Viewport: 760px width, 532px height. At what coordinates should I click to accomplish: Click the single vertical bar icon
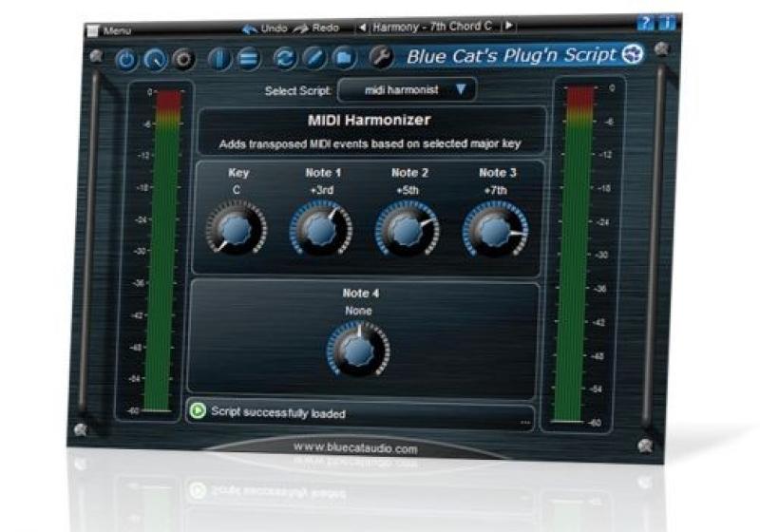point(219,59)
